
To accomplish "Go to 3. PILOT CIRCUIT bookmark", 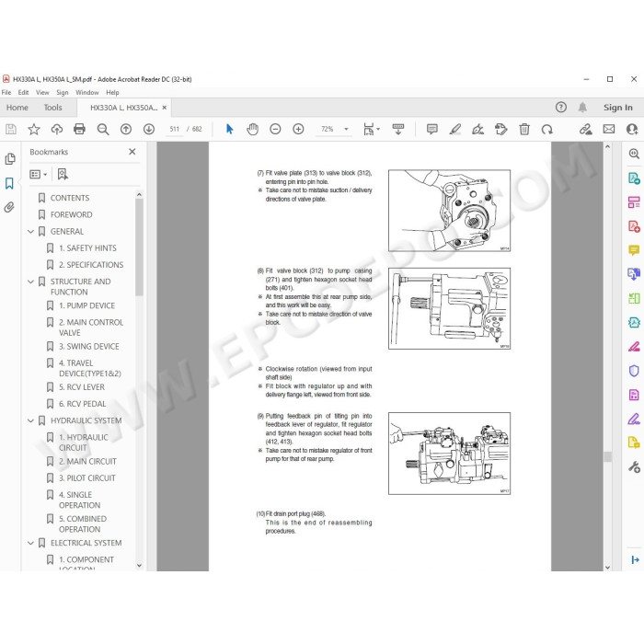I will [86, 478].
